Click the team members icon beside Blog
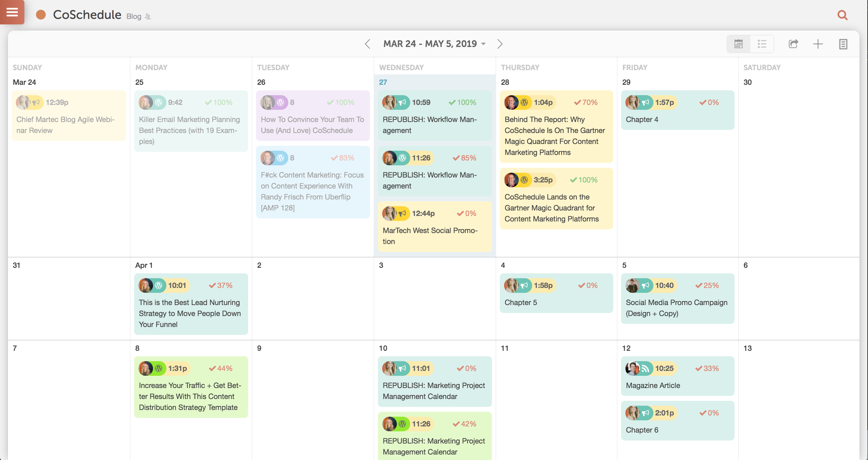 click(148, 16)
